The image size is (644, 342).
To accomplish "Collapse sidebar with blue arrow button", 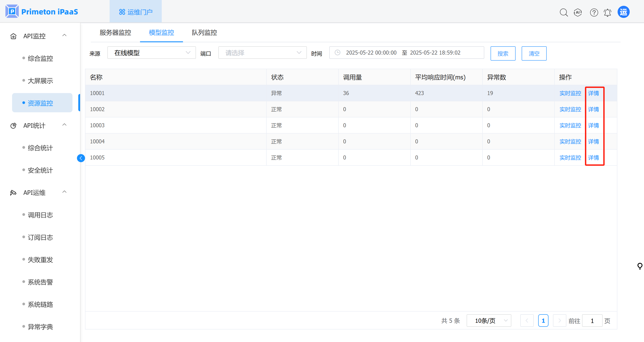I will [81, 158].
